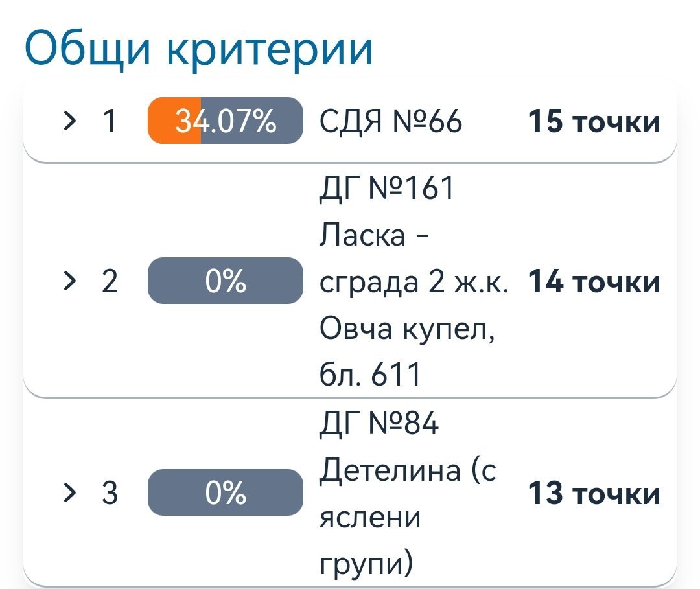Click the orange filled part of the progress bar
The height and width of the screenshot is (589, 700).
[174, 121]
